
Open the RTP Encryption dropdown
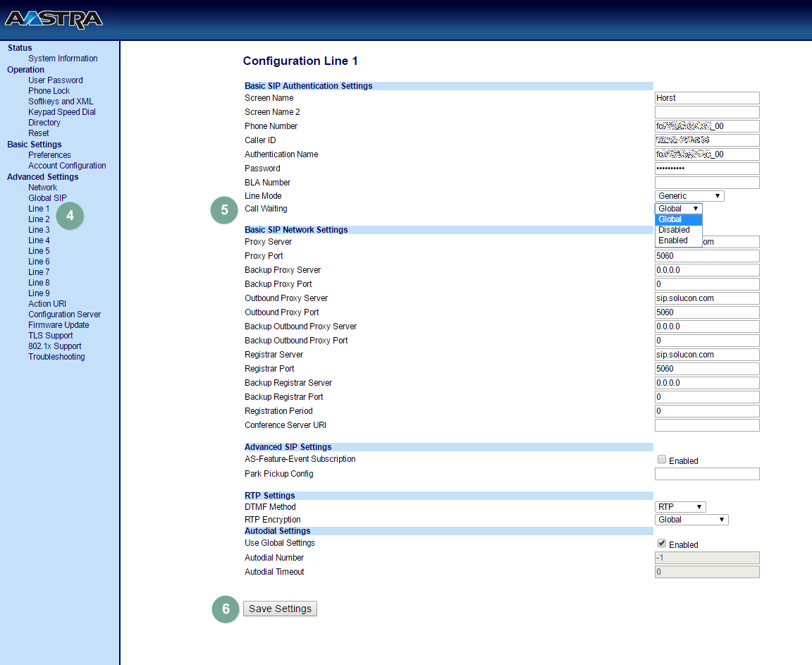691,520
